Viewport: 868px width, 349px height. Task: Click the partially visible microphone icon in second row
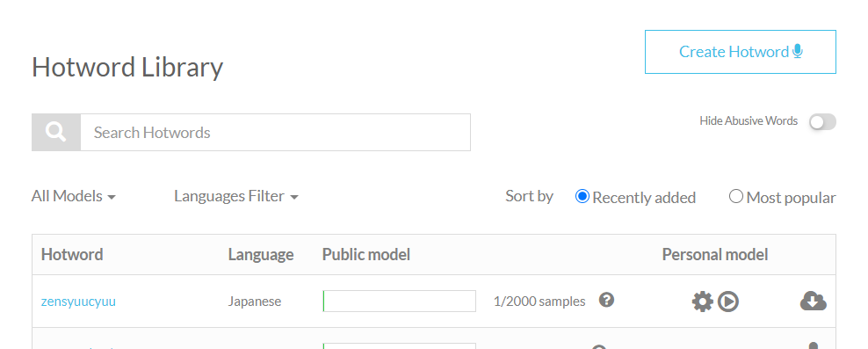pos(813,345)
